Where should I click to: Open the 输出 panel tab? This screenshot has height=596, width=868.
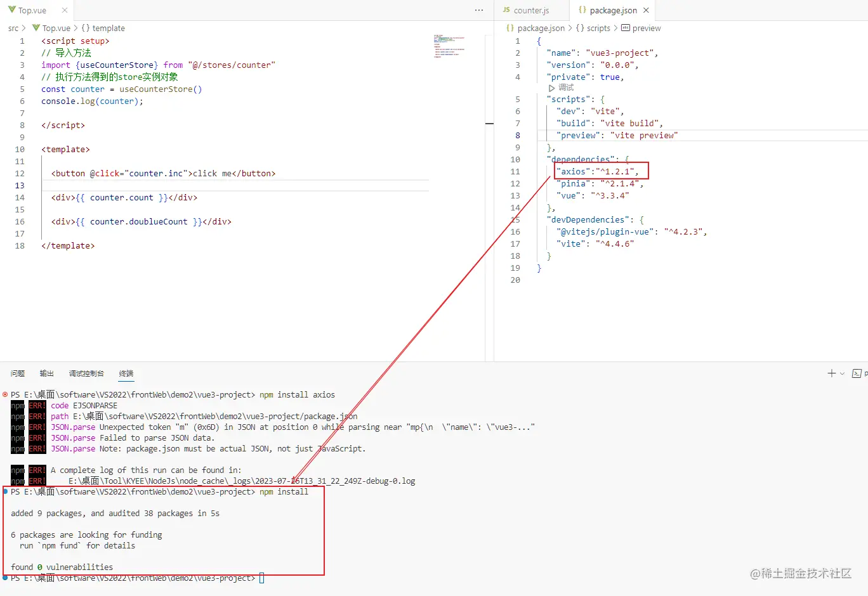tap(46, 373)
